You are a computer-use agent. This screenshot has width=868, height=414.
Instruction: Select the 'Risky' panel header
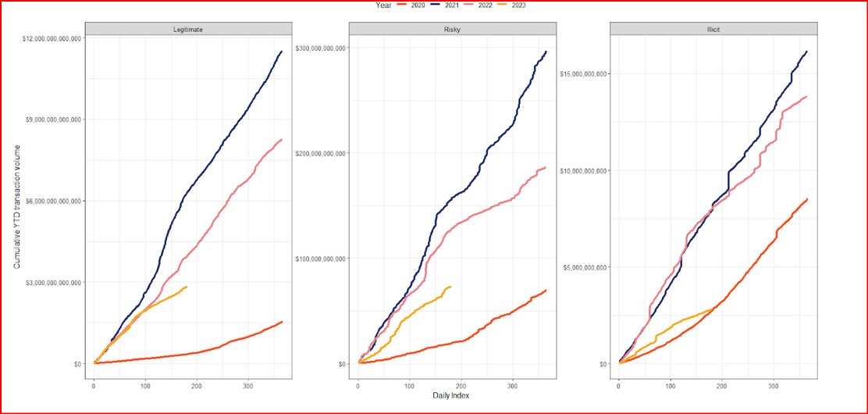452,30
